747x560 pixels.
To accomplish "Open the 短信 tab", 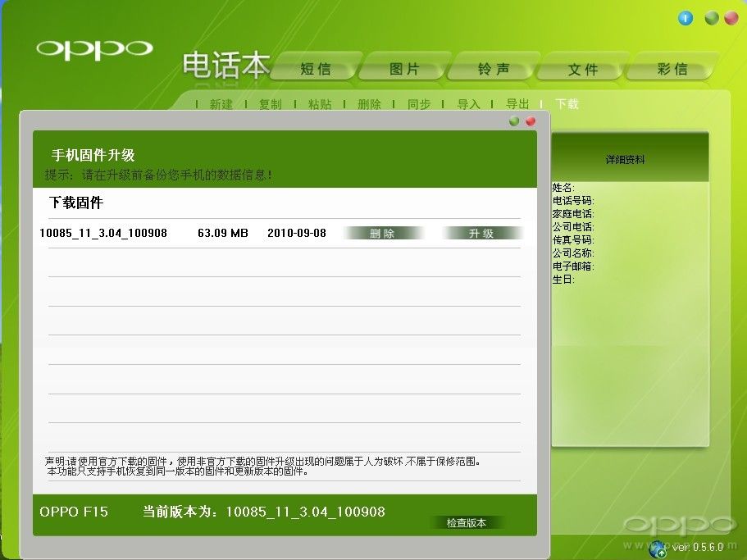I will click(x=316, y=69).
